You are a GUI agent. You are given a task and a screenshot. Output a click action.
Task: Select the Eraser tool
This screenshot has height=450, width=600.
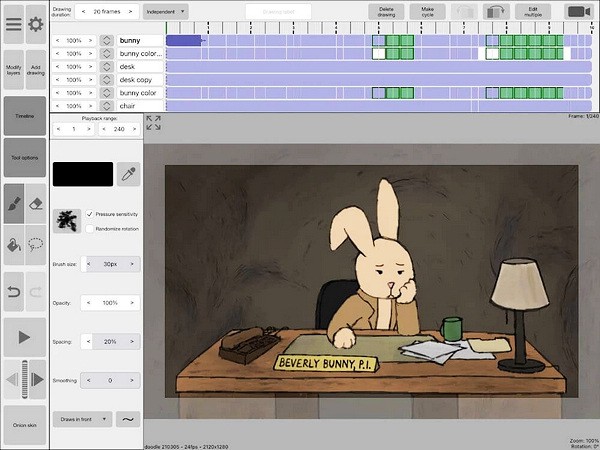click(36, 203)
